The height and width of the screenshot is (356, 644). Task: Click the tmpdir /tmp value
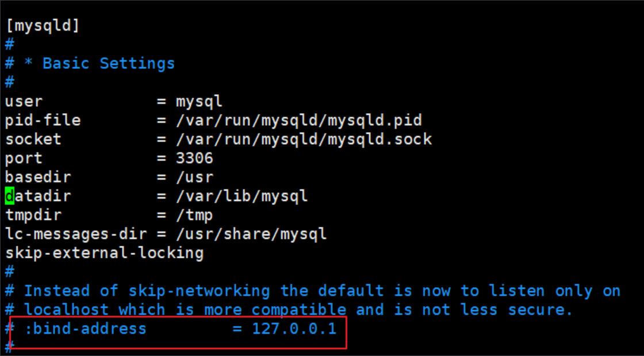tap(195, 215)
